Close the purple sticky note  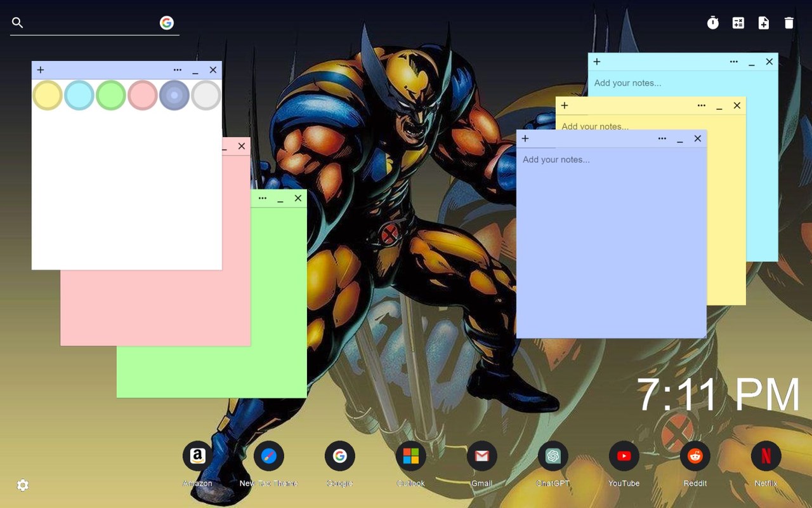pyautogui.click(x=698, y=138)
